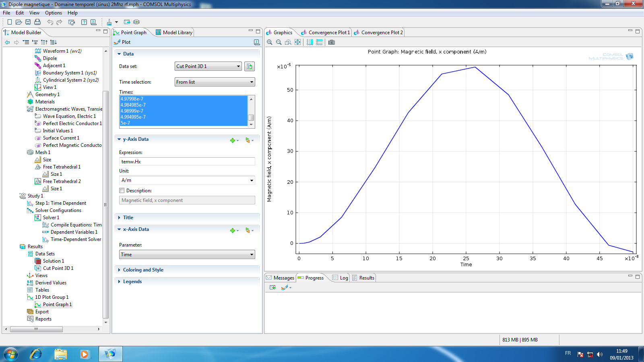Open the Data set dropdown
Image resolution: width=644 pixels, height=362 pixels.
[208, 66]
